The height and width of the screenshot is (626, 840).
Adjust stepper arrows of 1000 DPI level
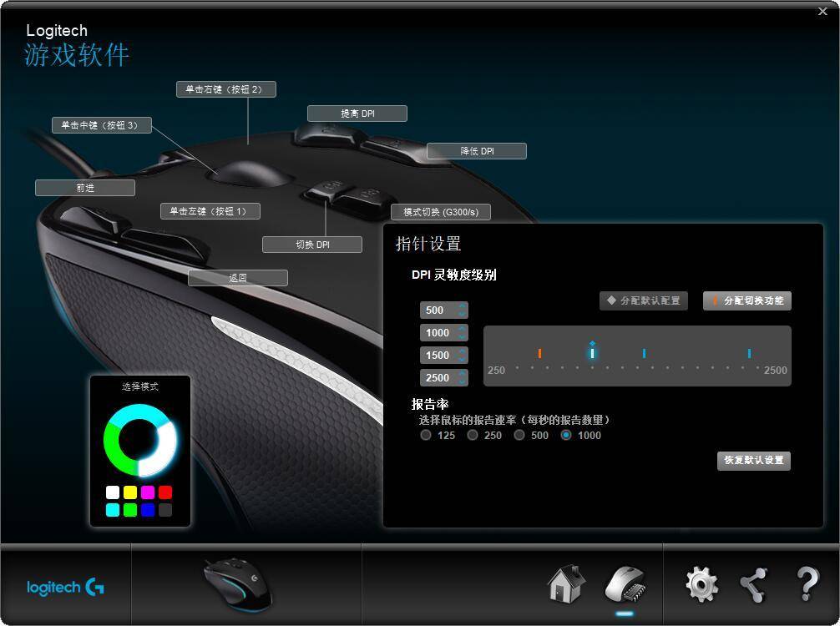point(463,332)
